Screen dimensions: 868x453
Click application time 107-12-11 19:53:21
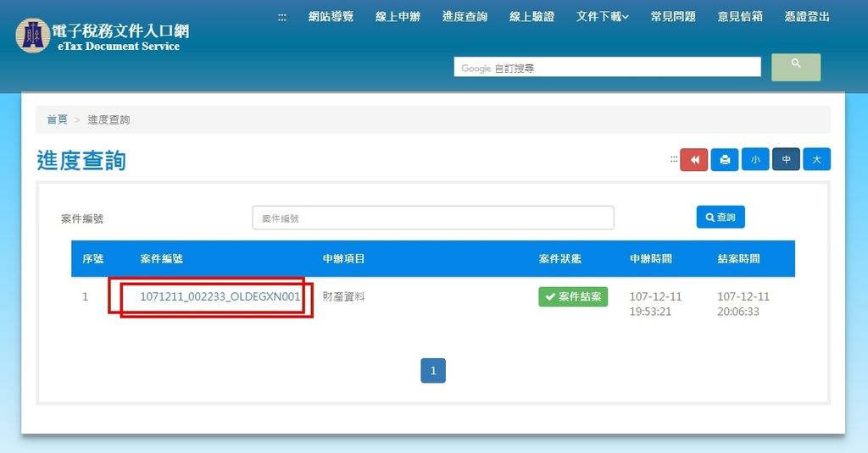655,304
